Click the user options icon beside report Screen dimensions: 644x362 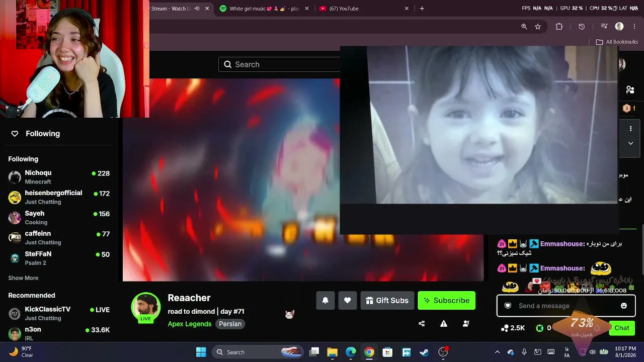466,324
